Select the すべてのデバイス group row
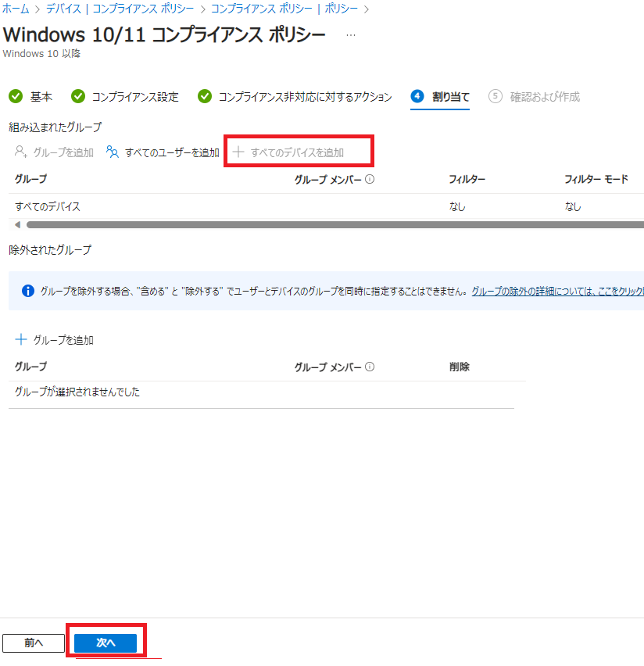 [48, 207]
